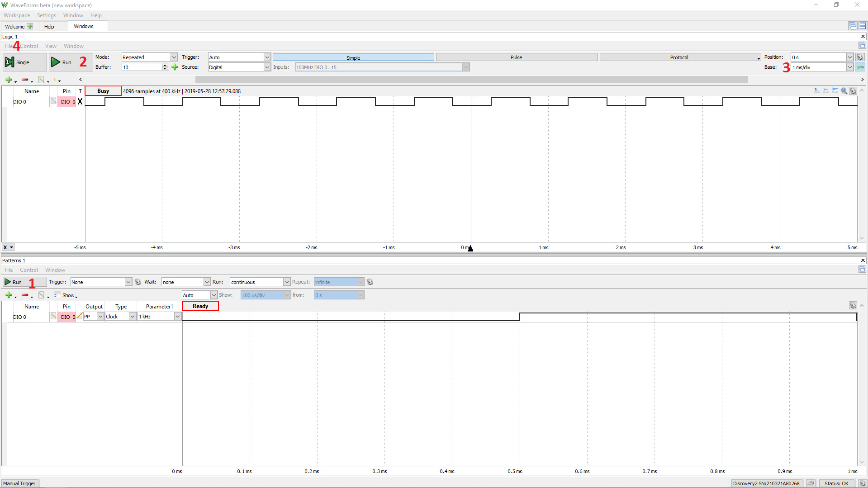Open Run dropdown set to continuous
The width and height of the screenshot is (868, 488).
pos(260,282)
